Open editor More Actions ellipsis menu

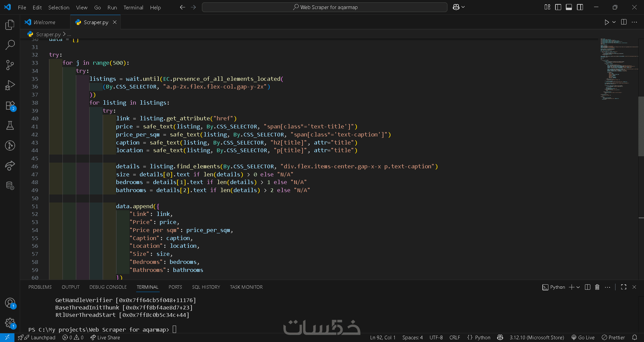coord(634,22)
